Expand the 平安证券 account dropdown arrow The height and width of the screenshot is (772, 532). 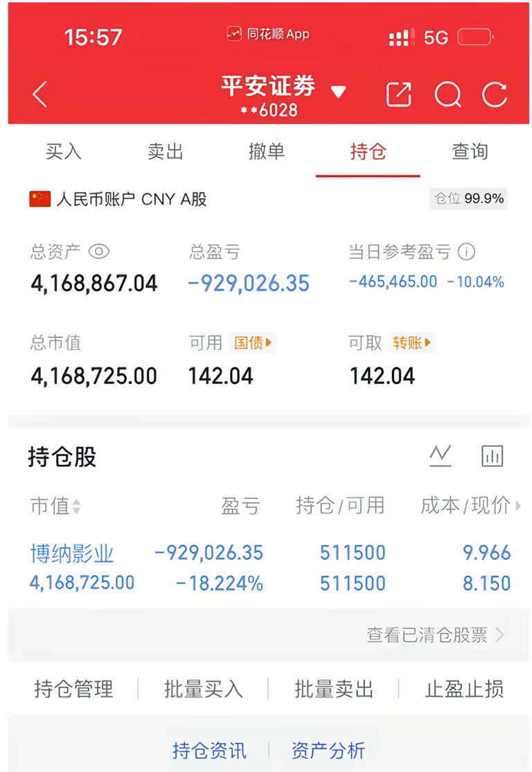pos(338,91)
